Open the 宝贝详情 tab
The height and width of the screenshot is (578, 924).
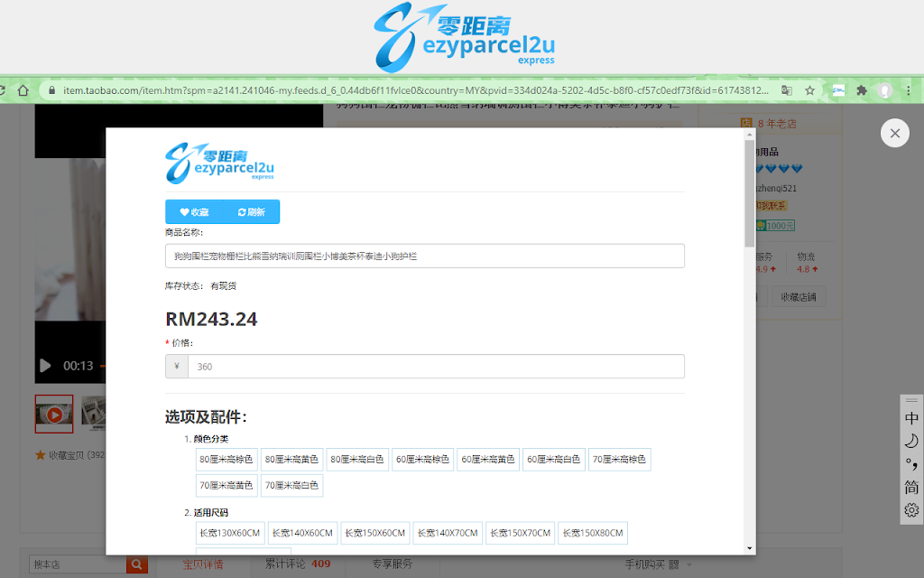coord(203,564)
